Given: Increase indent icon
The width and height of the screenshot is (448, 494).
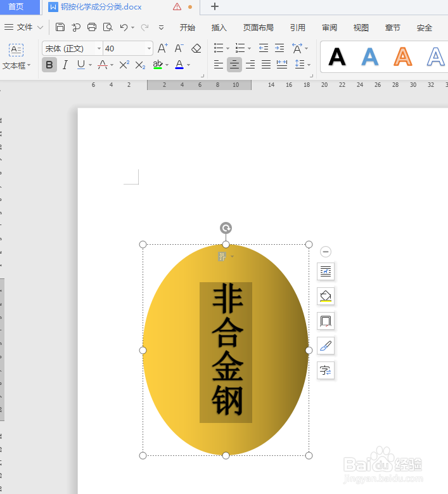Looking at the screenshot, I should pyautogui.click(x=279, y=48).
